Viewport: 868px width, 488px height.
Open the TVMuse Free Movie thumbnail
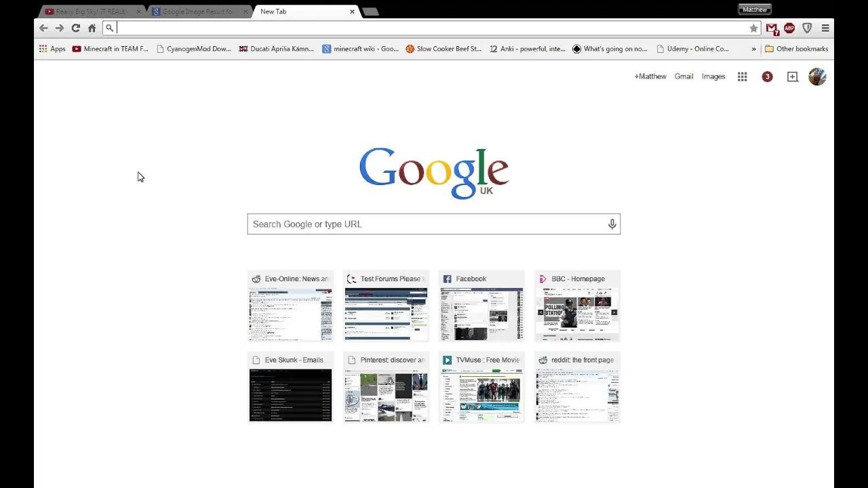coord(481,388)
